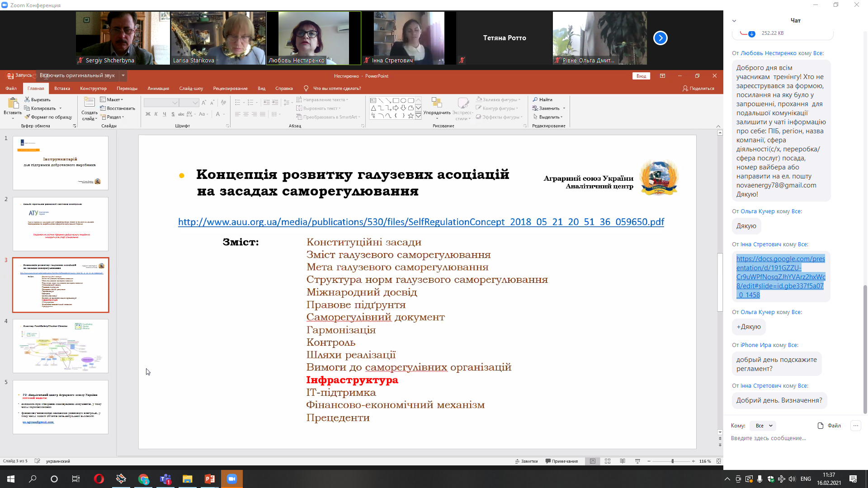
Task: Click next participants arrow in Zoom gallery
Action: coord(660,38)
